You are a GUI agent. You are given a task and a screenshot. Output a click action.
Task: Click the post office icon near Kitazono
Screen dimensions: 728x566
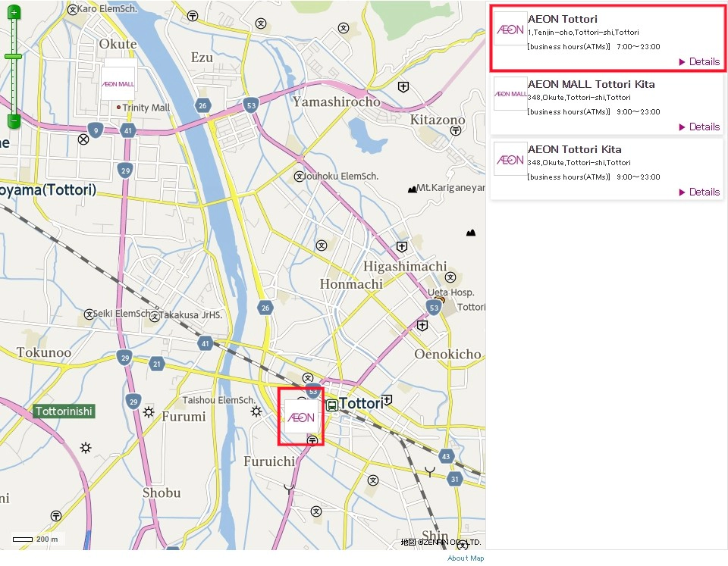coord(456,131)
